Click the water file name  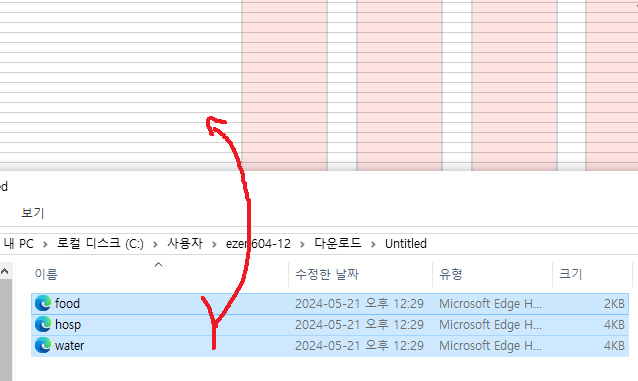pos(70,346)
